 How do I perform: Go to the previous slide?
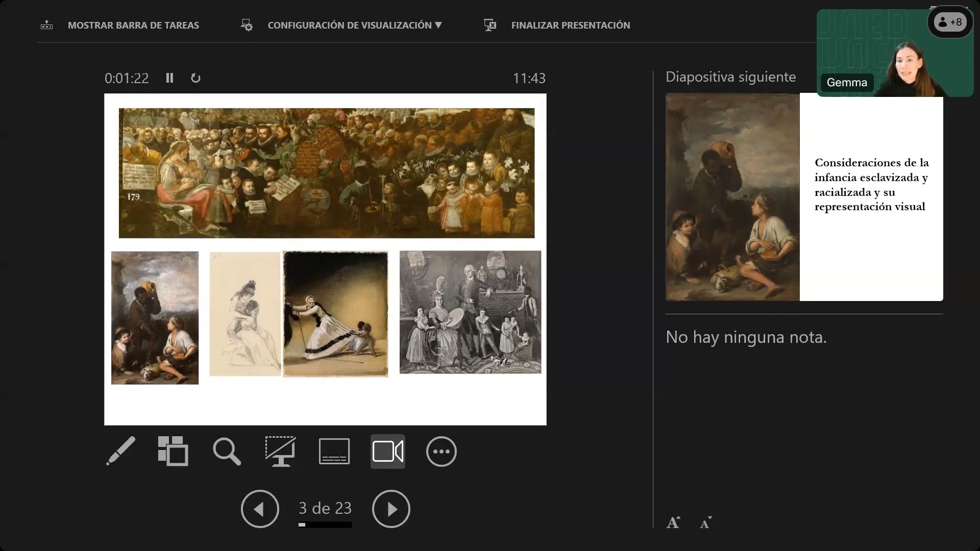[x=260, y=509]
